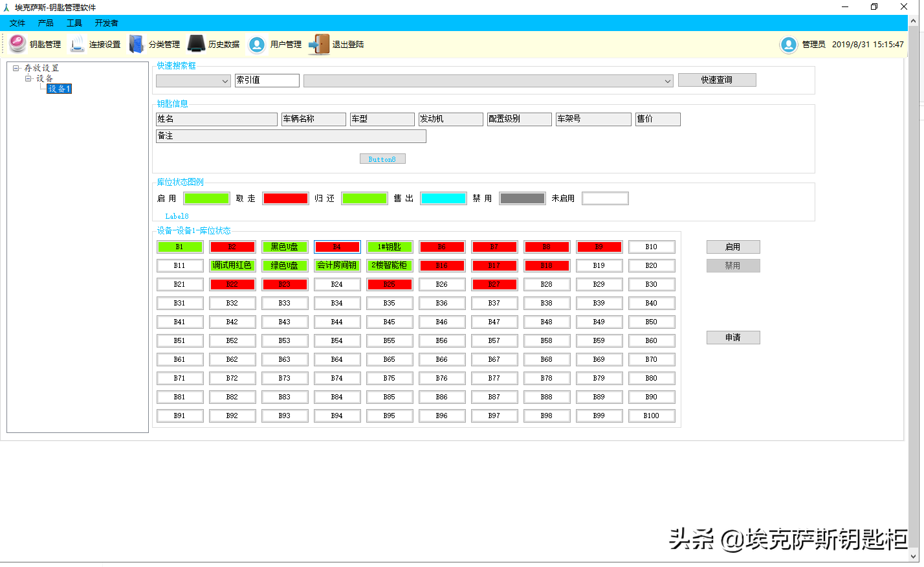Click the white 未启用 legend swatch
Viewport: 924px width, 567px height.
point(605,199)
